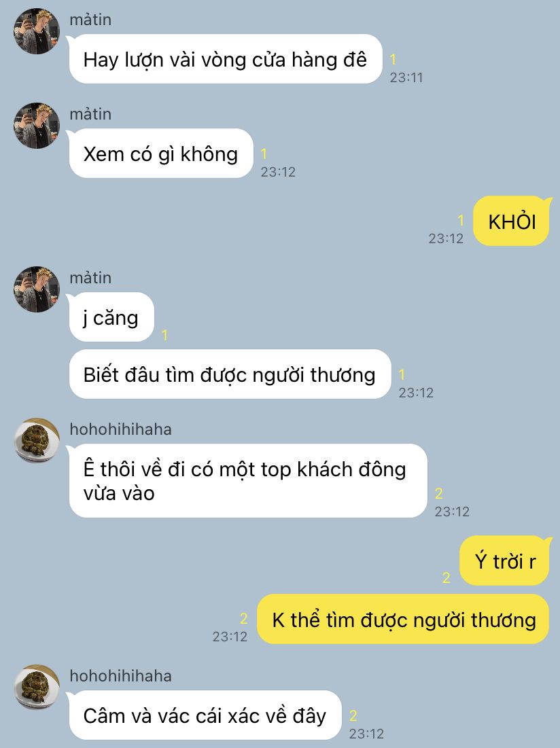Viewport: 560px width, 748px height.
Task: Select the yellow 'K thể tìm được người thương' bubble
Action: (x=404, y=619)
